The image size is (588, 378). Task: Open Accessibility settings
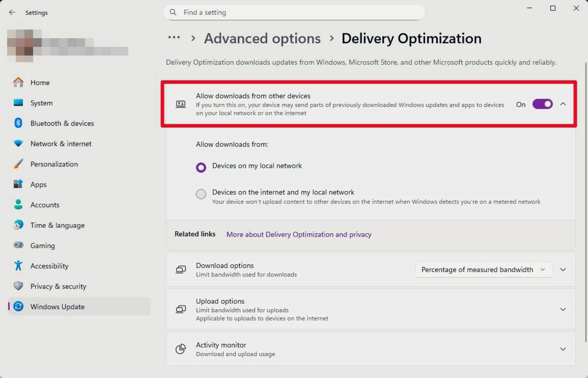coord(49,266)
